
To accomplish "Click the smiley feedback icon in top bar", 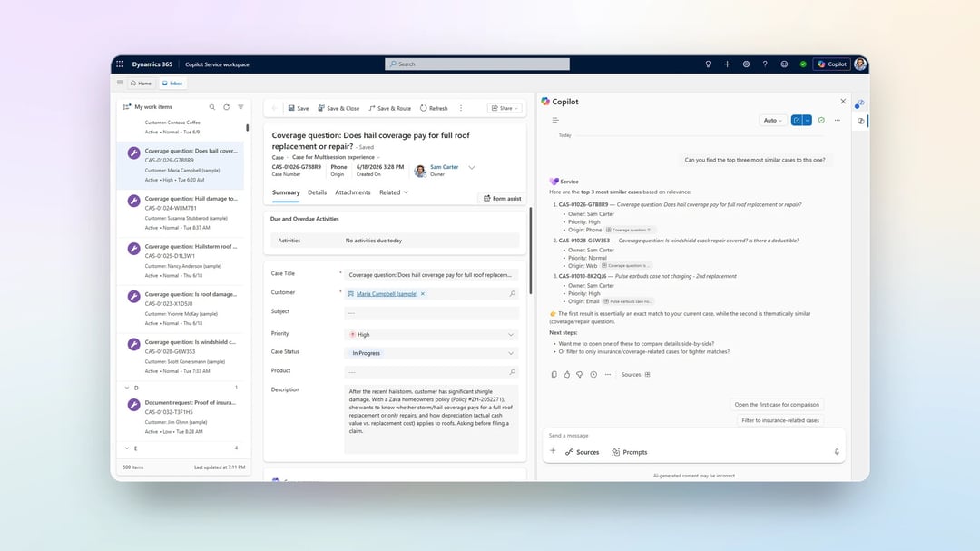I will pos(784,64).
